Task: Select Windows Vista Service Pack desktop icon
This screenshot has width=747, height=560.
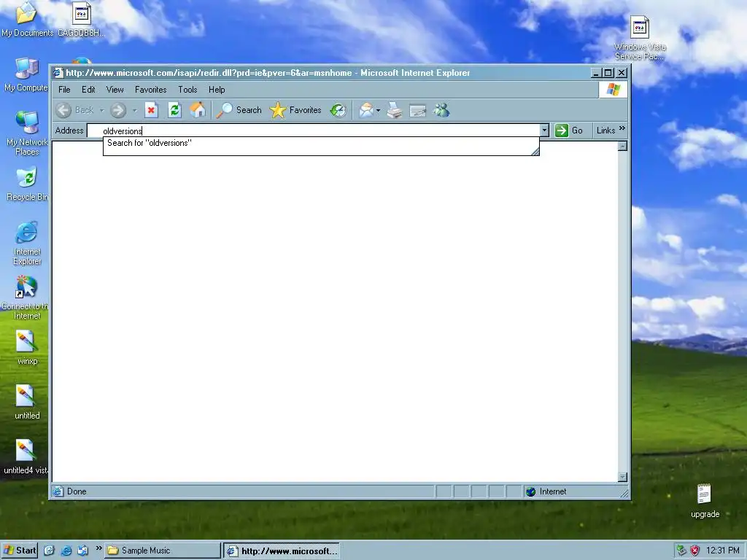Action: [640, 38]
